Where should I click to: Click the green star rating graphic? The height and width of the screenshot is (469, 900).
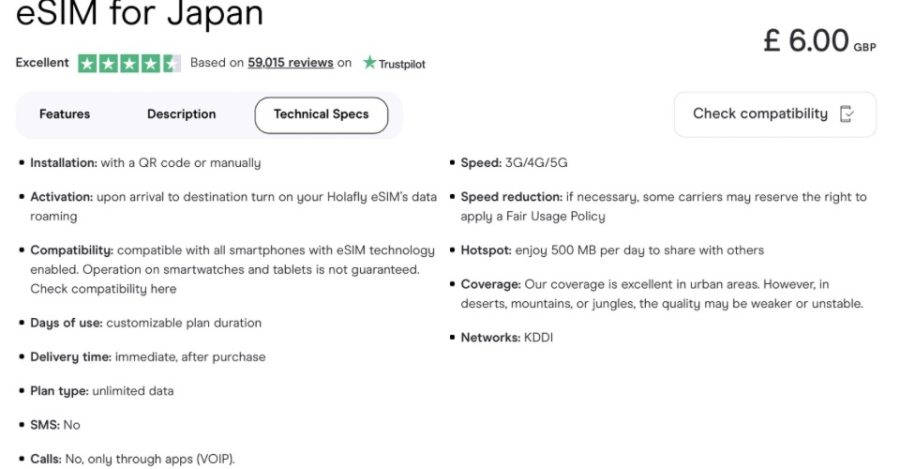click(129, 63)
